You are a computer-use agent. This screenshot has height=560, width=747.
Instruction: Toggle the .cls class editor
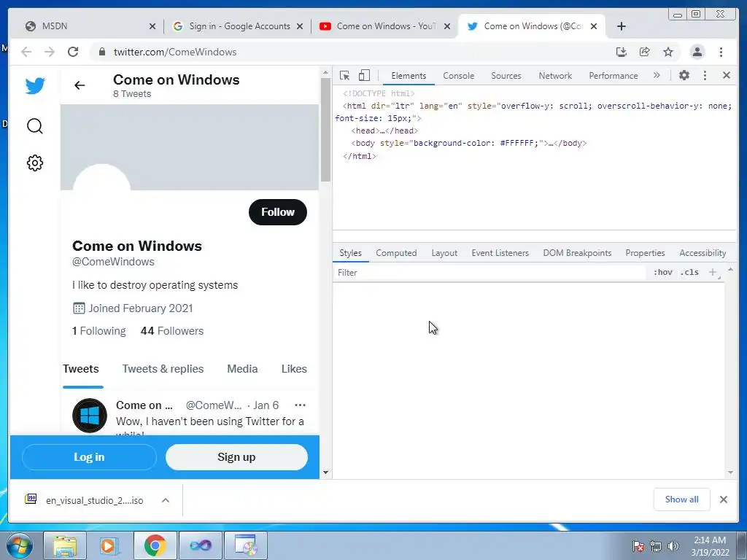[x=689, y=273]
